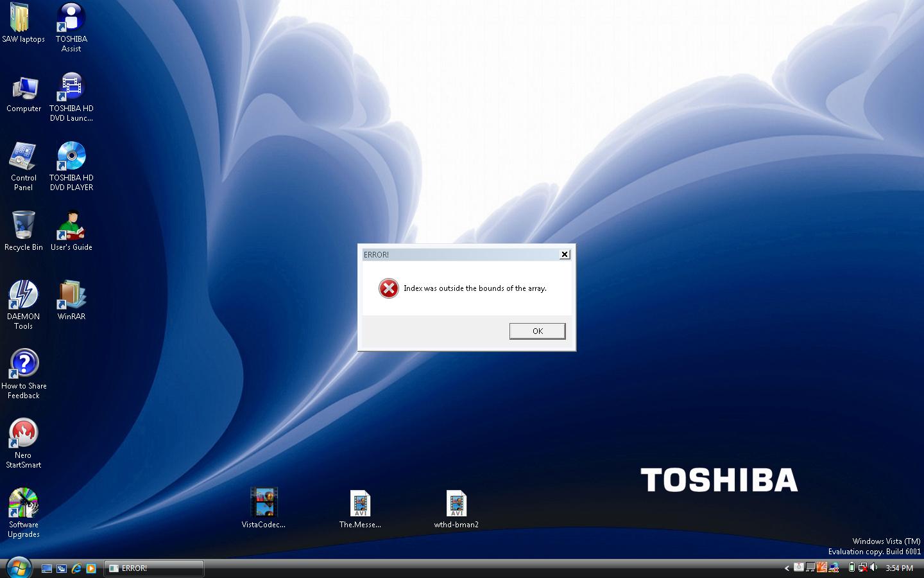Select the Computer desktop icon
The height and width of the screenshot is (578, 924).
click(24, 94)
